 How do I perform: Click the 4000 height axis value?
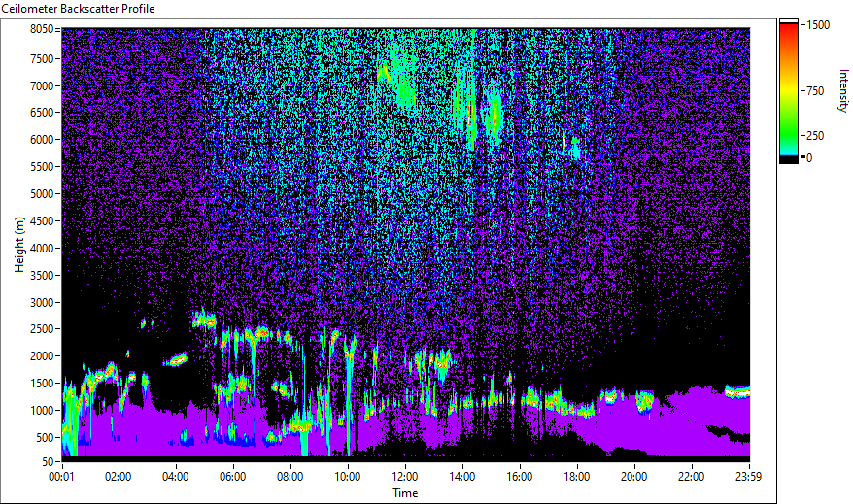[42, 249]
